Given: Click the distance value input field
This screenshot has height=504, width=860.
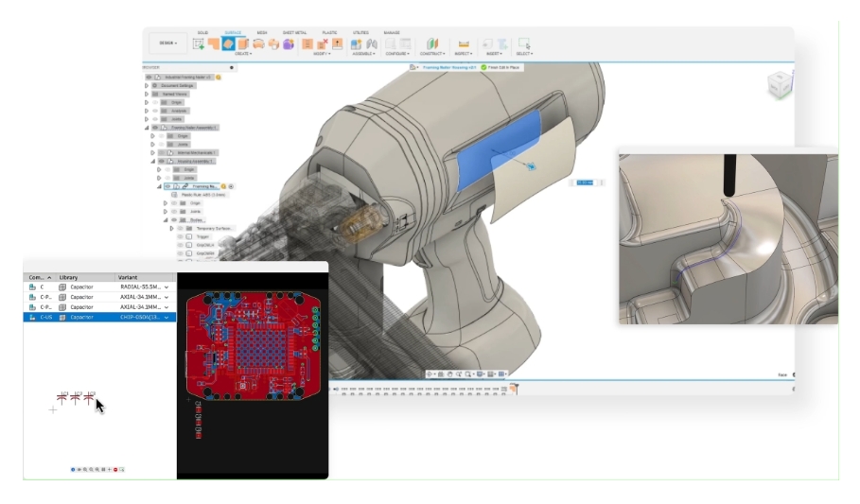Looking at the screenshot, I should (x=585, y=182).
